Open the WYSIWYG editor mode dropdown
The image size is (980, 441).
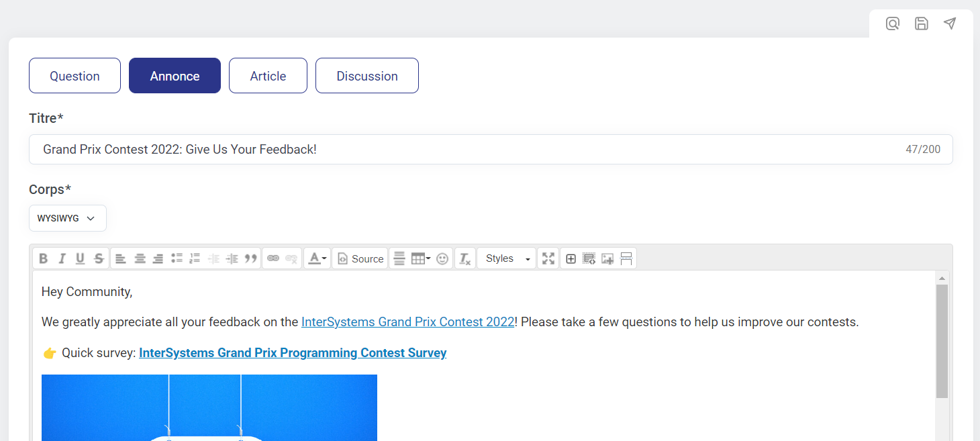click(x=67, y=218)
